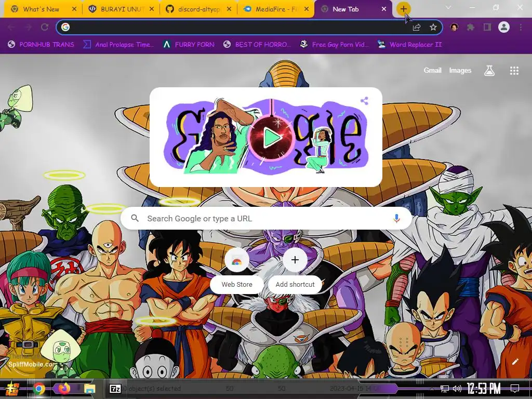Close the New Tab tab
The image size is (532, 399).
pos(384,9)
